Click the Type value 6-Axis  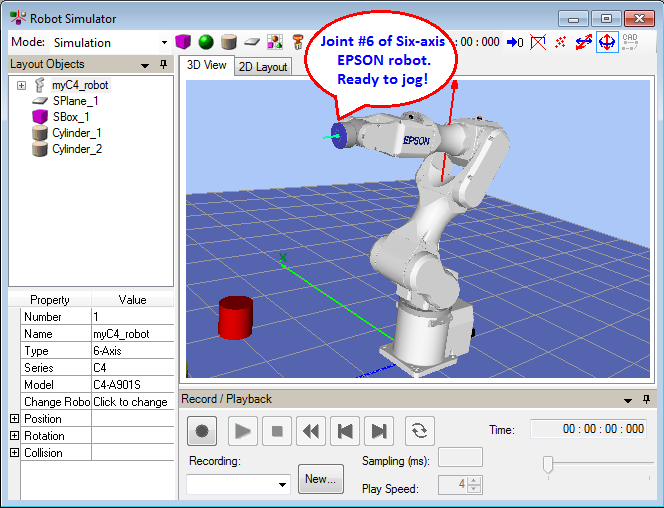tap(133, 351)
